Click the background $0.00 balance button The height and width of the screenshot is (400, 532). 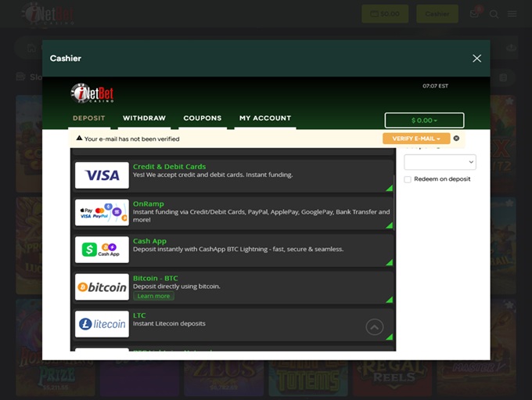click(x=385, y=14)
